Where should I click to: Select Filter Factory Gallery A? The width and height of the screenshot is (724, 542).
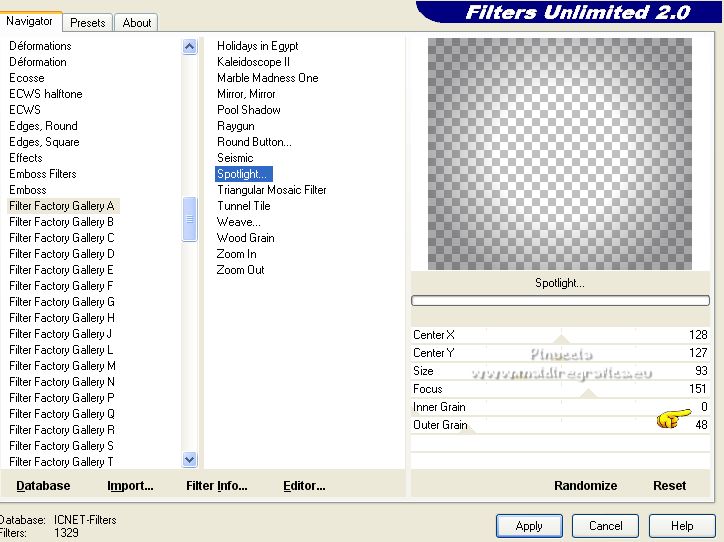coord(61,206)
